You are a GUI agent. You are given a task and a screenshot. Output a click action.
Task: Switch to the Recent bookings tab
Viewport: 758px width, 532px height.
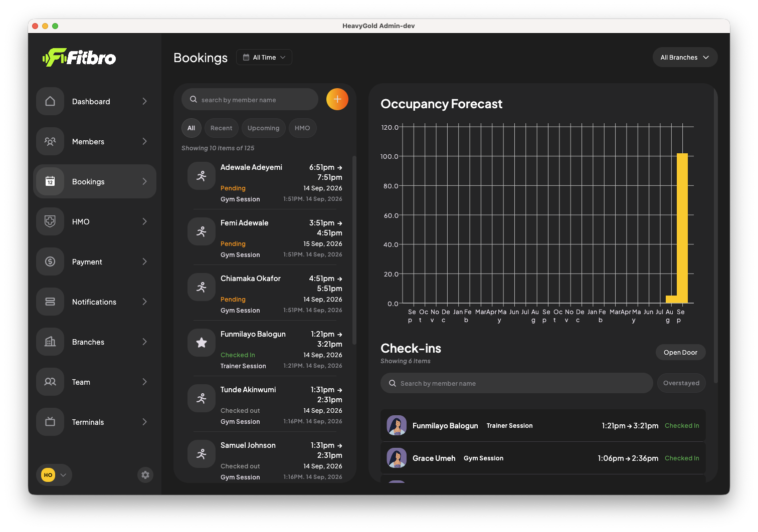point(221,128)
